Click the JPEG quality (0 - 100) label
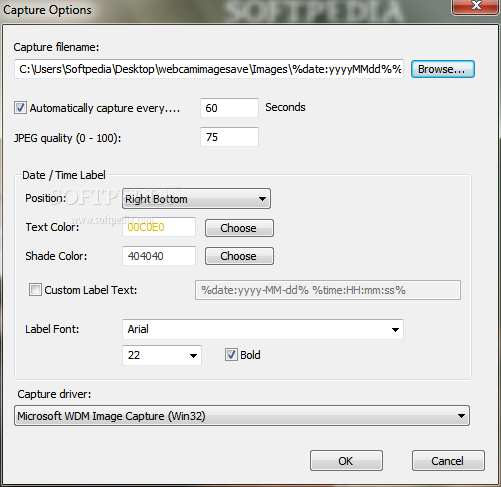 [x=68, y=138]
